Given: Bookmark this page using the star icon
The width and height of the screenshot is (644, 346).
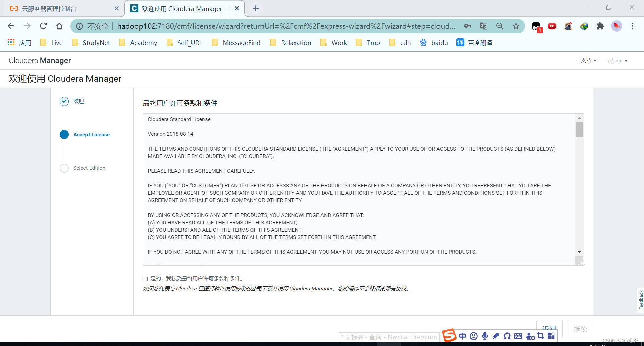Looking at the screenshot, I should [x=516, y=26].
